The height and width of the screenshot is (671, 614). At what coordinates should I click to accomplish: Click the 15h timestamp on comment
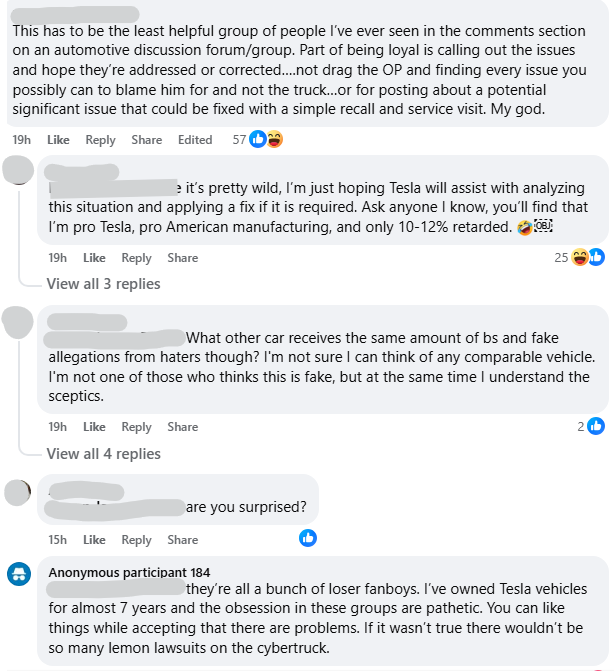click(x=58, y=540)
